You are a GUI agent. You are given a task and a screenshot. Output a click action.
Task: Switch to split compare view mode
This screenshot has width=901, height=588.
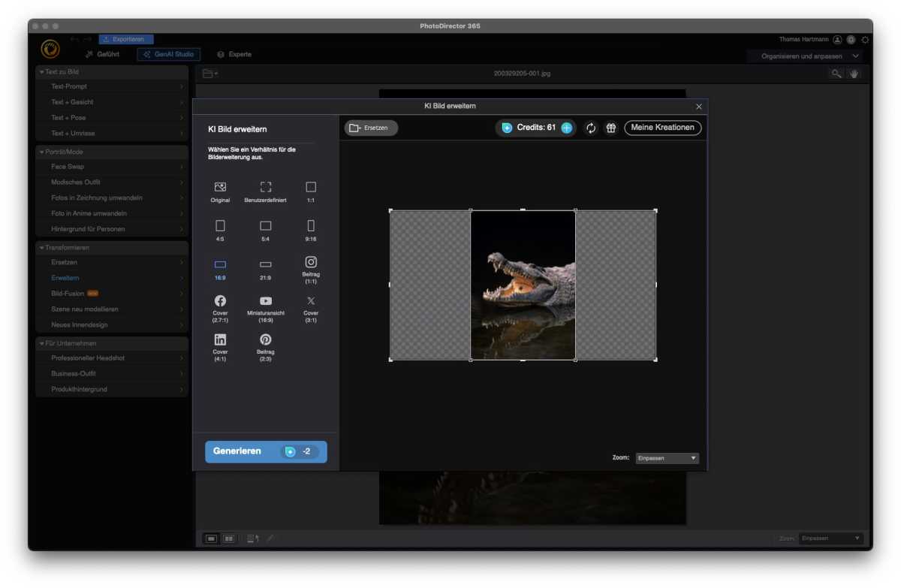tap(228, 538)
